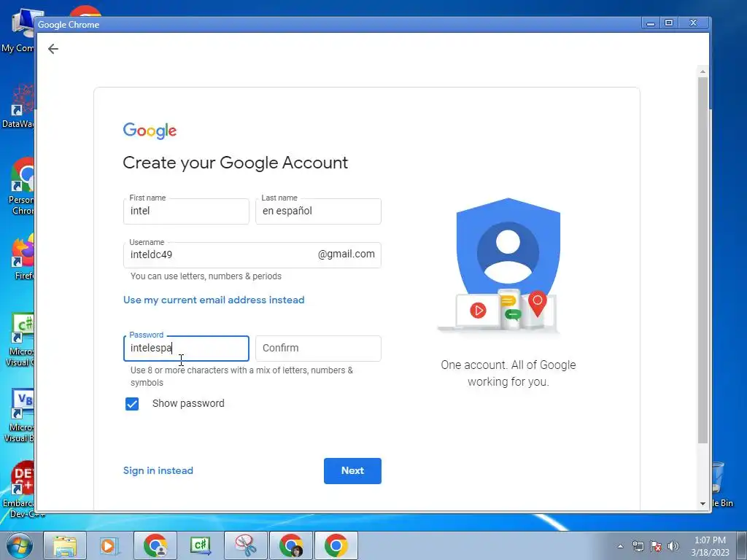Image resolution: width=747 pixels, height=560 pixels.
Task: Click the volume speaker tray icon
Action: (x=673, y=546)
